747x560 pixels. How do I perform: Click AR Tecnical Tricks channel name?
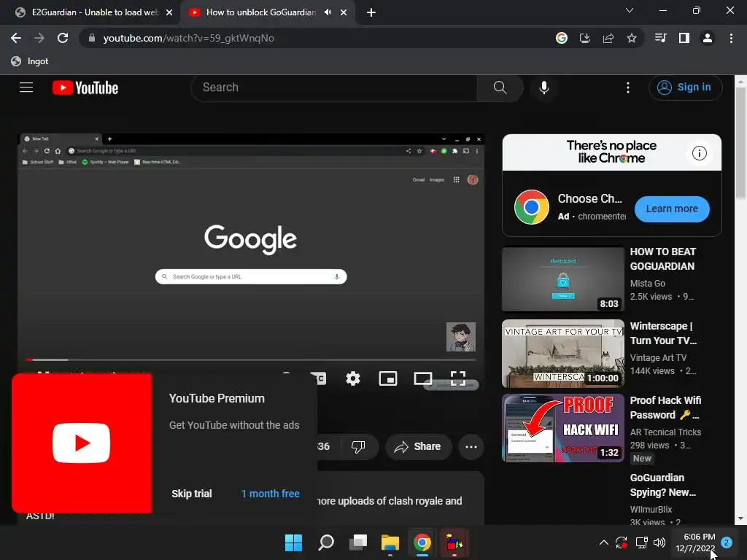tap(665, 432)
